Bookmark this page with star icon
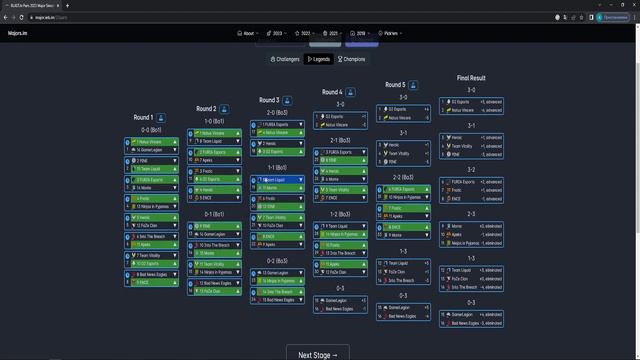The image size is (640, 360). click(x=582, y=18)
